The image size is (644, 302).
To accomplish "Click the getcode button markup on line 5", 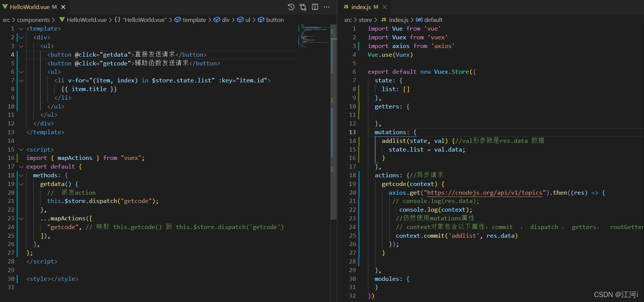I will (x=133, y=63).
